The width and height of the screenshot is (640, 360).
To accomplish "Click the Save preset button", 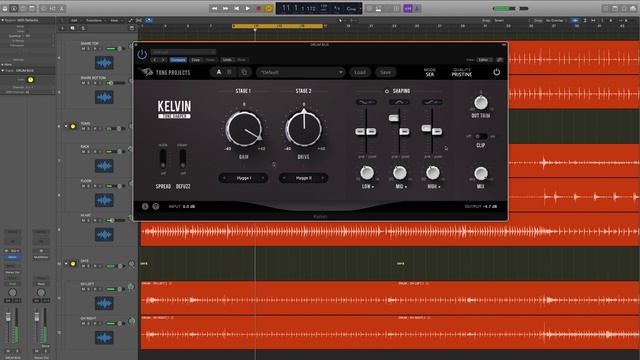I will (x=385, y=72).
